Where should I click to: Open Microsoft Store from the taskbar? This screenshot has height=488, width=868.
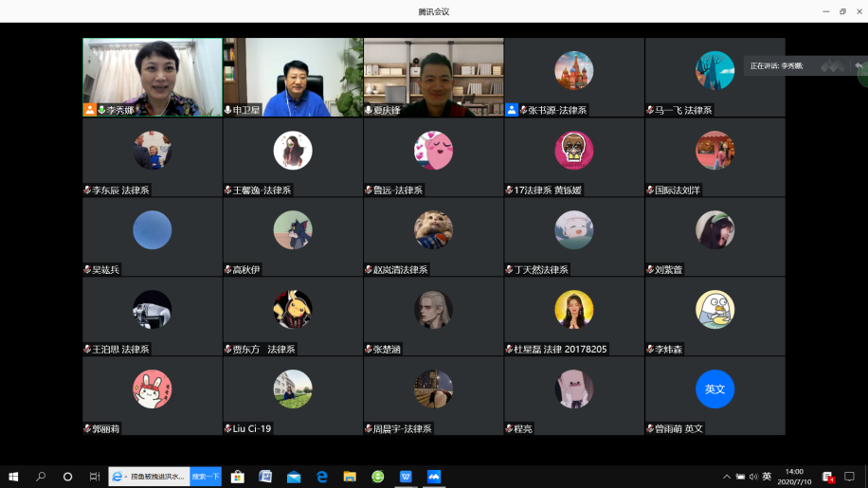[x=238, y=477]
